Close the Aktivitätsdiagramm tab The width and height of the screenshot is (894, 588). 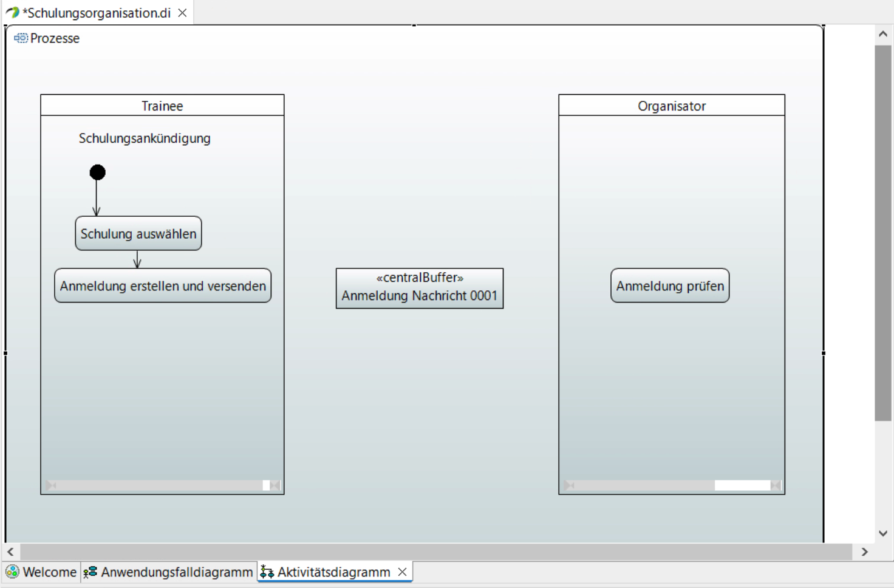pos(402,572)
